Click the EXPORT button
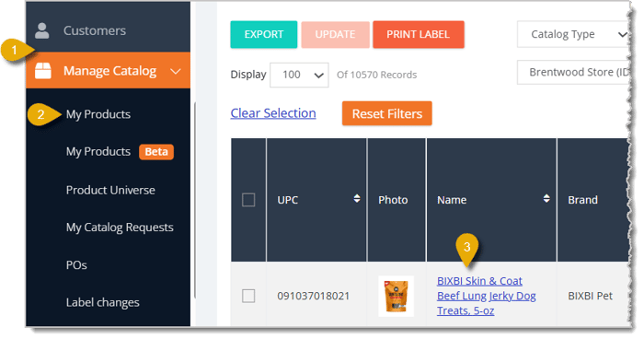The width and height of the screenshot is (644, 339). click(264, 35)
